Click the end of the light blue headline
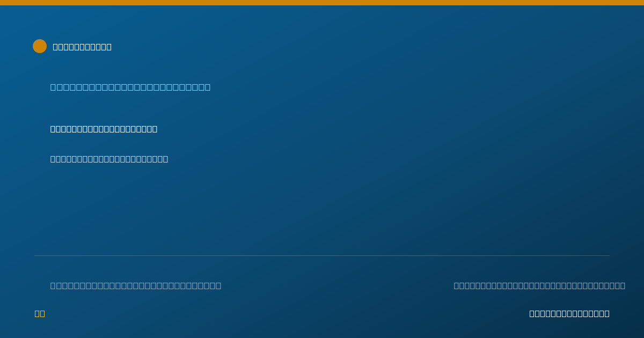Viewport: 644px width, 338px height. (208, 87)
